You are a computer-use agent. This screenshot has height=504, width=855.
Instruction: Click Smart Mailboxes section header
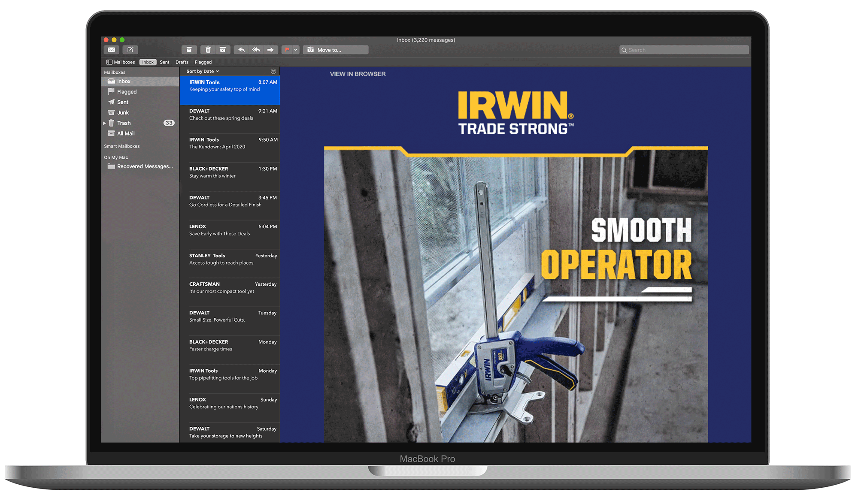coord(122,146)
